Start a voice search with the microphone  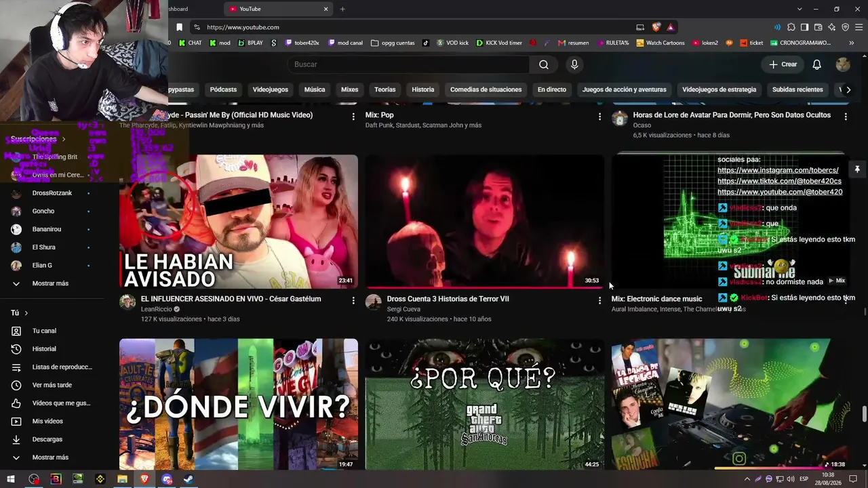[574, 64]
